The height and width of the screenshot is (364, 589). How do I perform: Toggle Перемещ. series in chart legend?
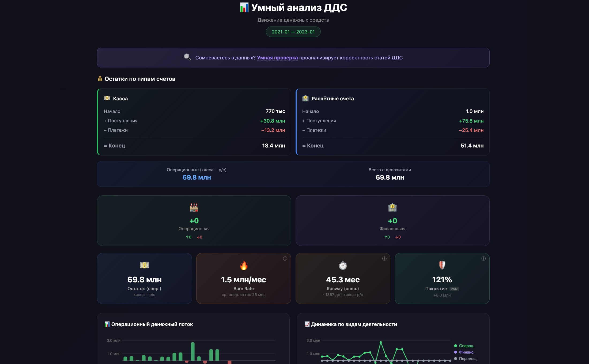468,359
